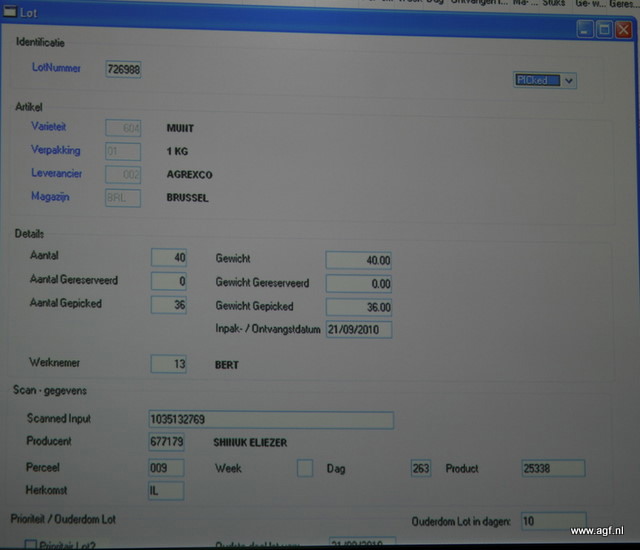Click the Ouderdom Lot in dagen field

554,522
